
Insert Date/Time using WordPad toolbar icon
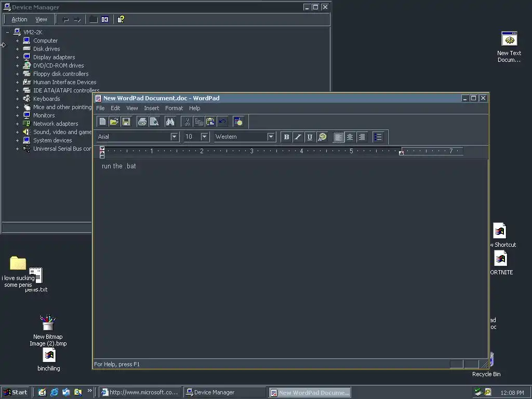[x=238, y=122]
